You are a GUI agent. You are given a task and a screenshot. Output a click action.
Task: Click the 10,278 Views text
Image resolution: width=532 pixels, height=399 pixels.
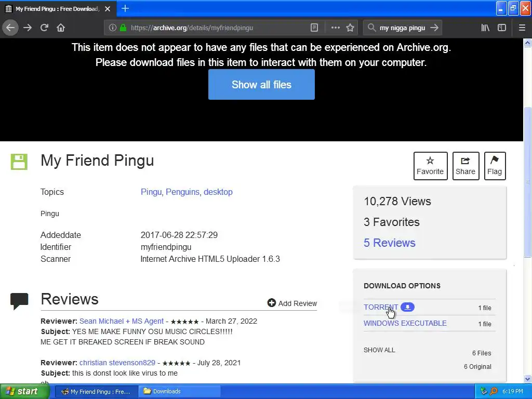coord(397,201)
